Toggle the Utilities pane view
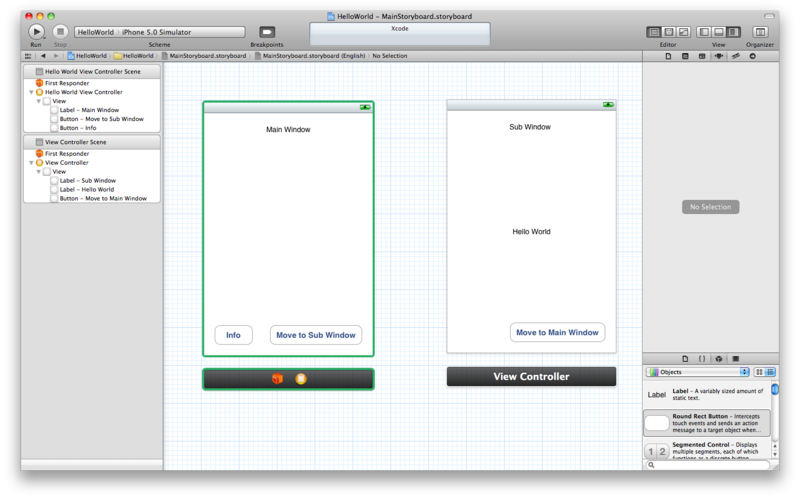The width and height of the screenshot is (800, 502). [x=733, y=32]
